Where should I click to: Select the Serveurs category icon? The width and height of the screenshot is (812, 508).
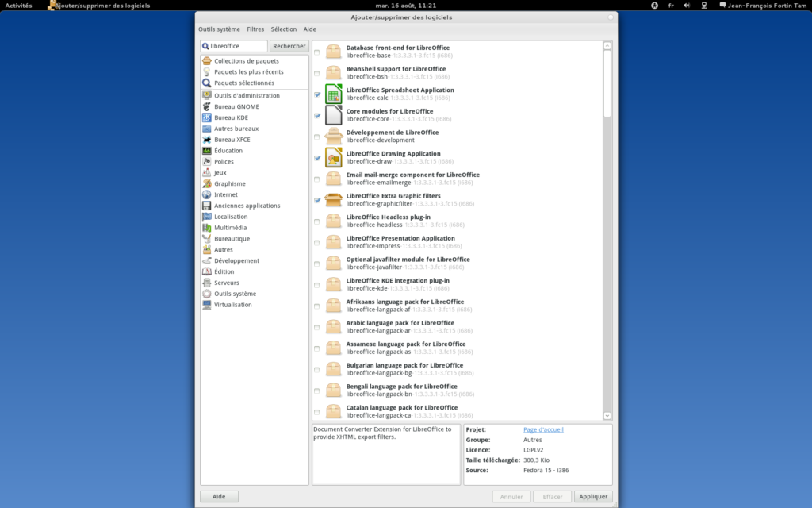pos(207,283)
